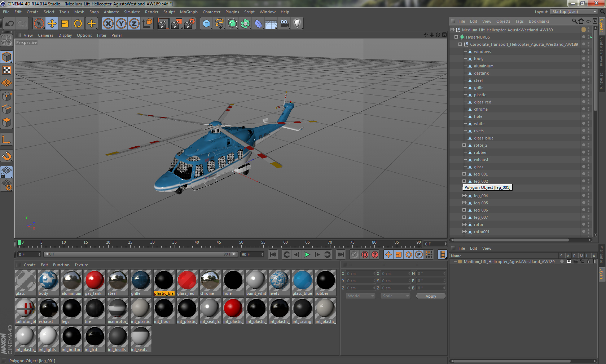Select the Live Selection tool
The image size is (606, 364).
pyautogui.click(x=39, y=24)
